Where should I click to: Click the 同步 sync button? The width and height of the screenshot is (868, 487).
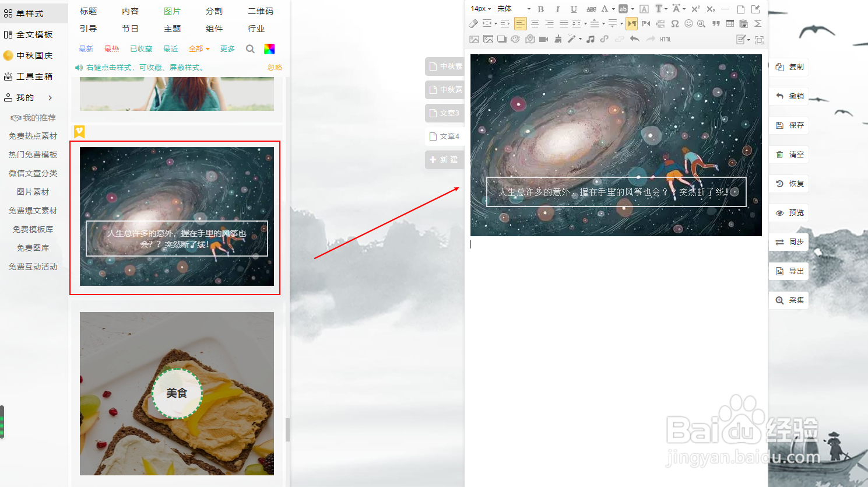789,242
